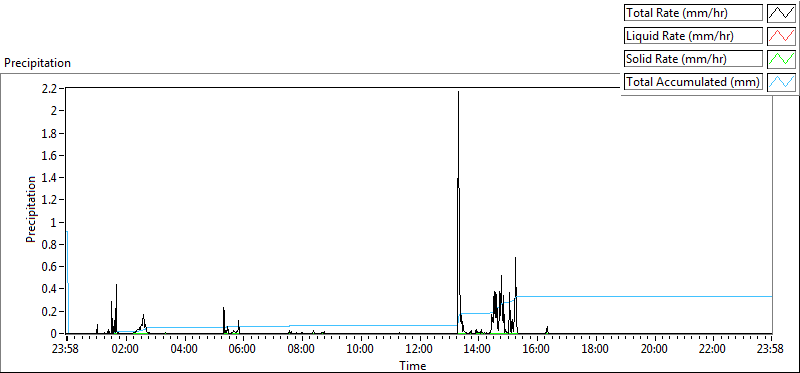Click the 12:00 x-axis time label
The width and height of the screenshot is (800, 373).
click(x=419, y=350)
